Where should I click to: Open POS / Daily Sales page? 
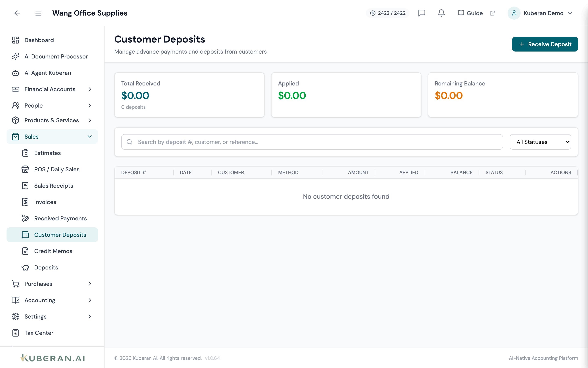coord(52,169)
